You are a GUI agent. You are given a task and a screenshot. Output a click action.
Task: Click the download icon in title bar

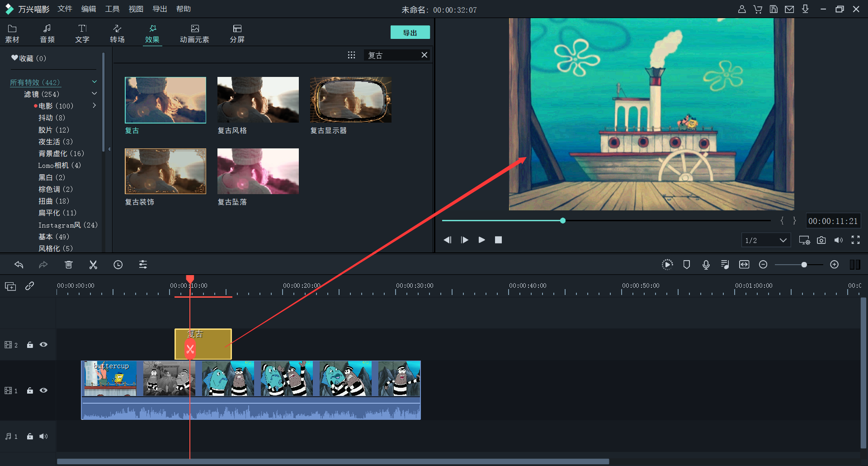[805, 9]
